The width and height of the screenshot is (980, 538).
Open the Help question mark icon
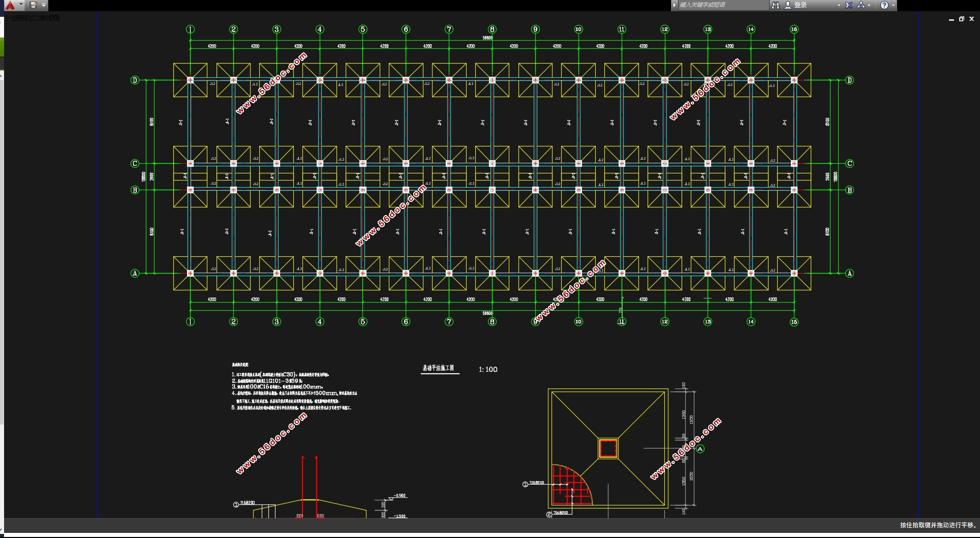tap(884, 5)
